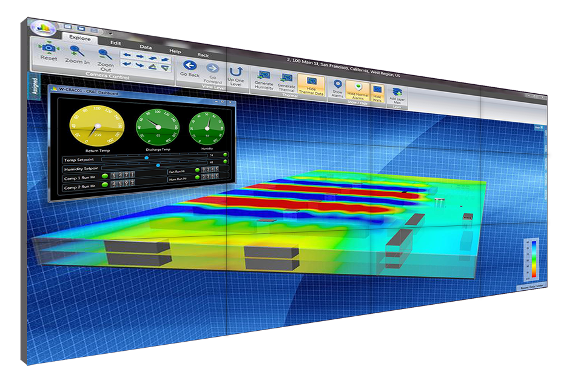Click the yellow Return Temp gauge

[x=97, y=125]
